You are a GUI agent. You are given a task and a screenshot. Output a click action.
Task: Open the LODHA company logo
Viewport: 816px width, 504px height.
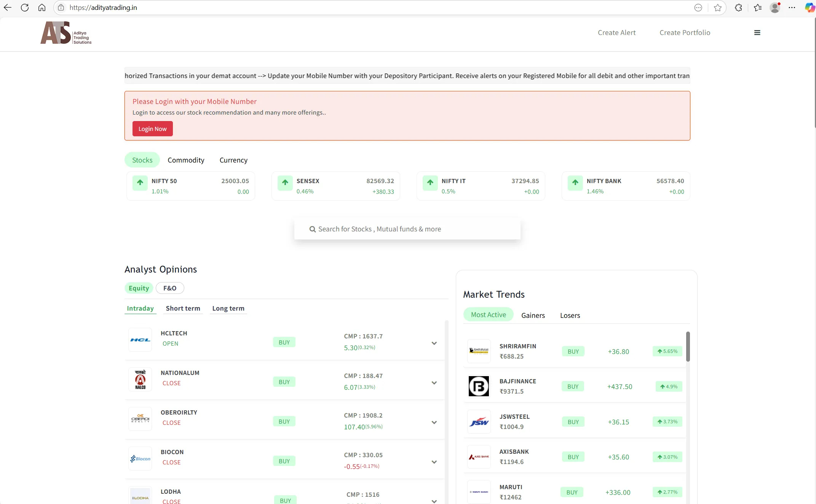[x=140, y=495]
